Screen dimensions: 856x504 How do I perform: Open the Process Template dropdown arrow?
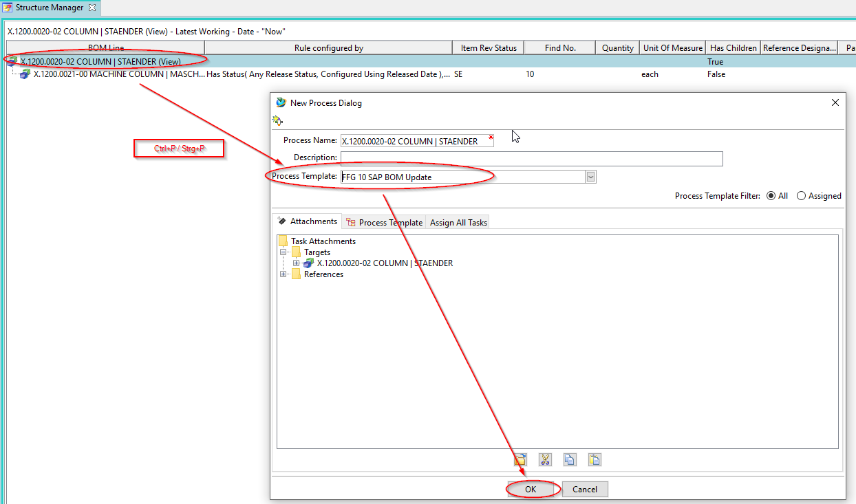click(590, 177)
